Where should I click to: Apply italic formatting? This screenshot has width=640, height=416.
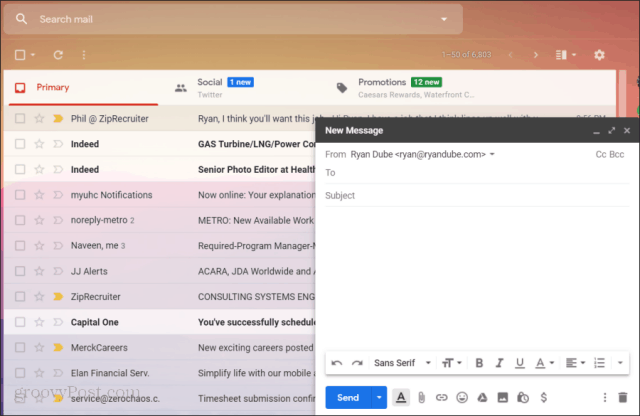(499, 363)
